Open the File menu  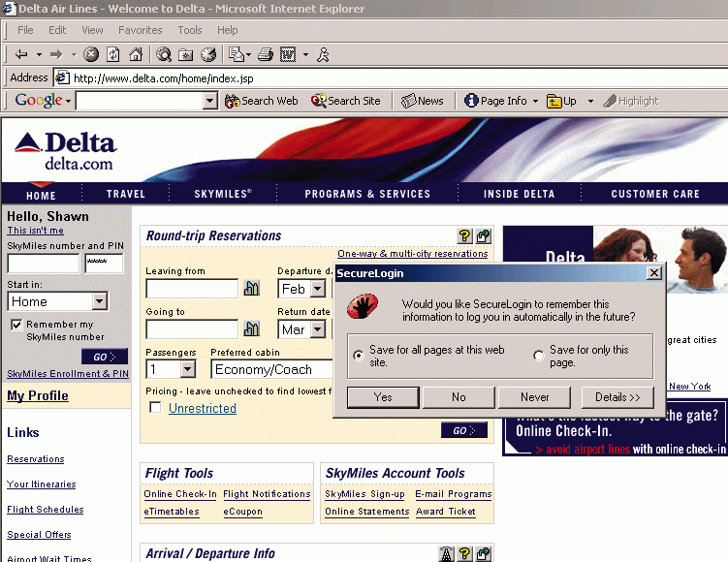pos(25,30)
